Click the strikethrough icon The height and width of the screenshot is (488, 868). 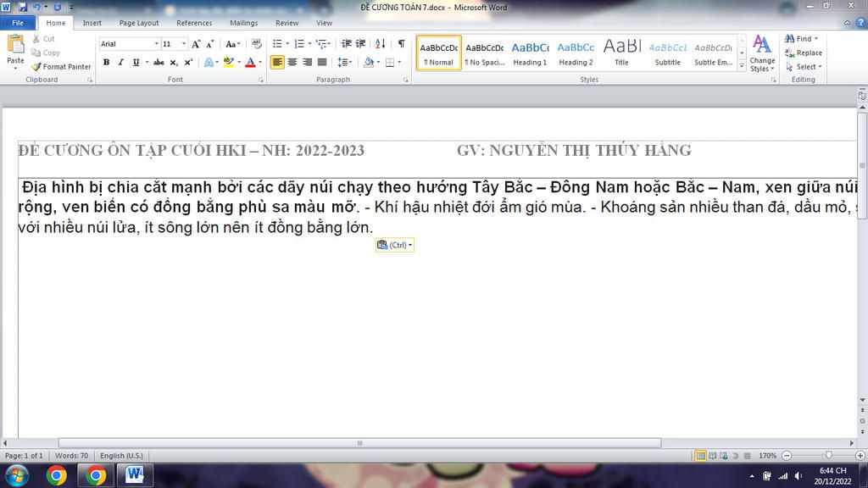(x=159, y=62)
